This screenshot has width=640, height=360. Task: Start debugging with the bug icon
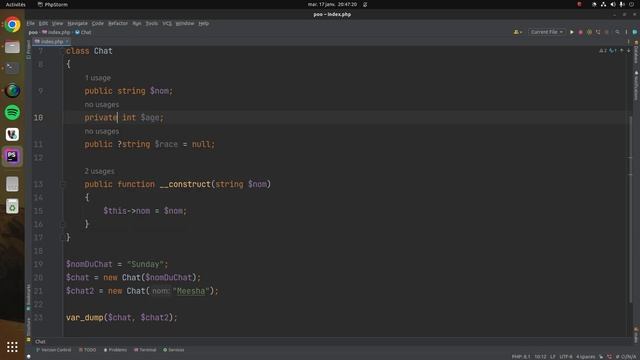pos(580,32)
